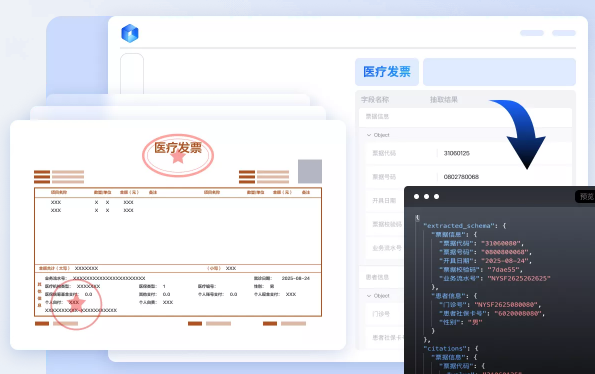This screenshot has height=374, width=595.
Task: Select the 患者信息 row in results table
Action: pyautogui.click(x=381, y=277)
